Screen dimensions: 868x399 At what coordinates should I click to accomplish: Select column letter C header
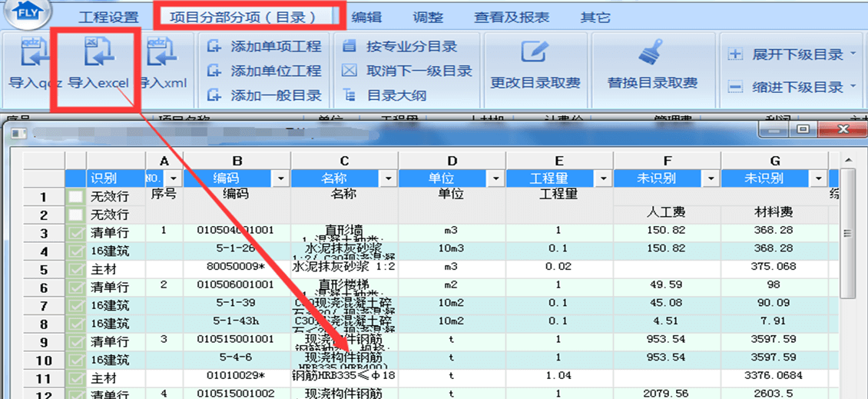coord(344,161)
